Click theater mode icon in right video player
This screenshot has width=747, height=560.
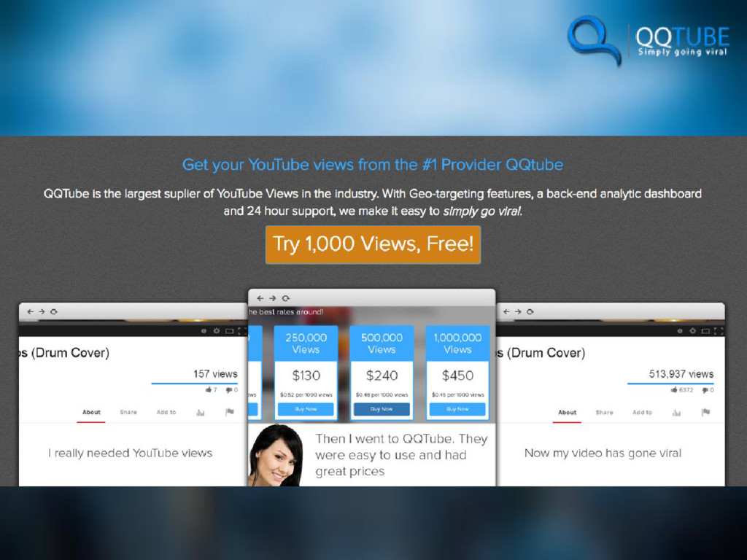coord(705,330)
